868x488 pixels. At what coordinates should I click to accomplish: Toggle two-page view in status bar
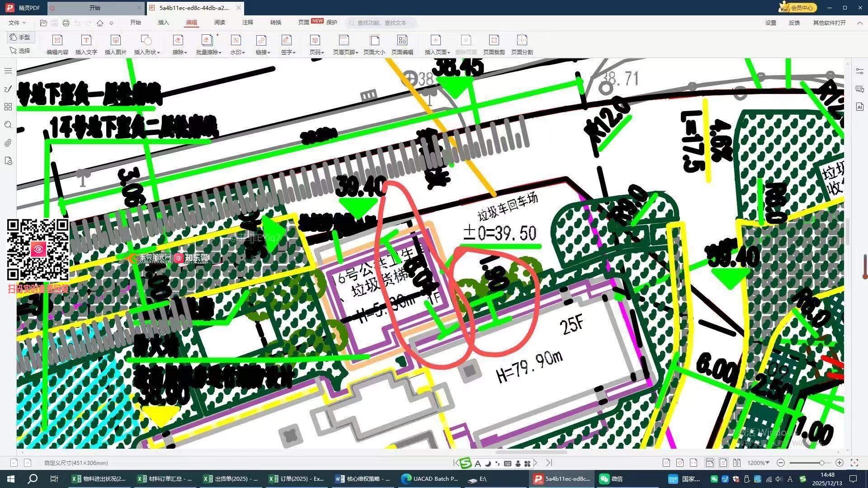(737, 463)
